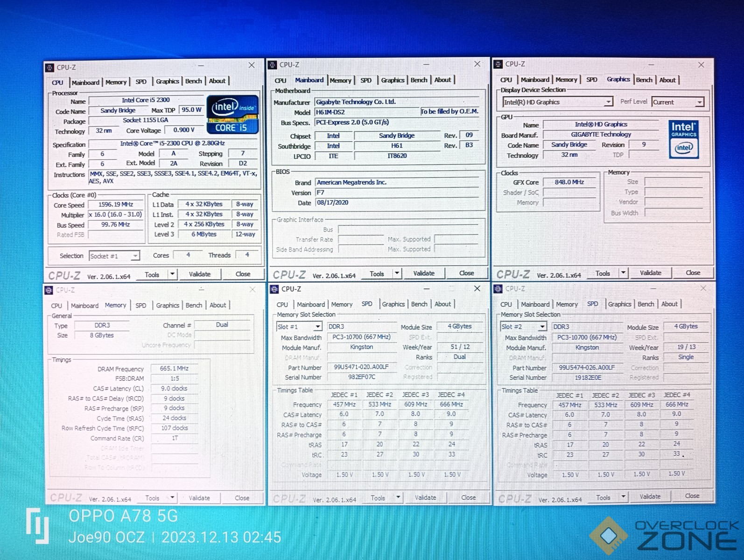
Task: Select Mainboard tab in the Slot #1 SPD window
Action: (x=311, y=305)
